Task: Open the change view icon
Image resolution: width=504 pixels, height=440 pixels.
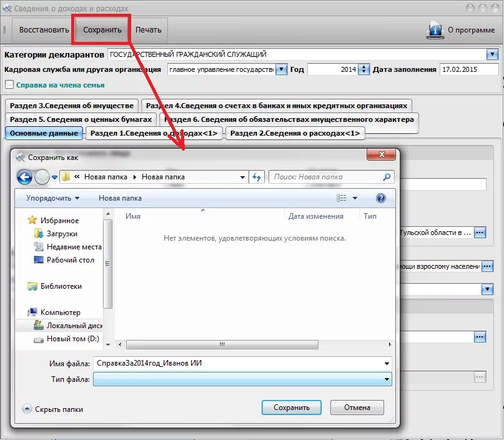Action: tap(341, 197)
